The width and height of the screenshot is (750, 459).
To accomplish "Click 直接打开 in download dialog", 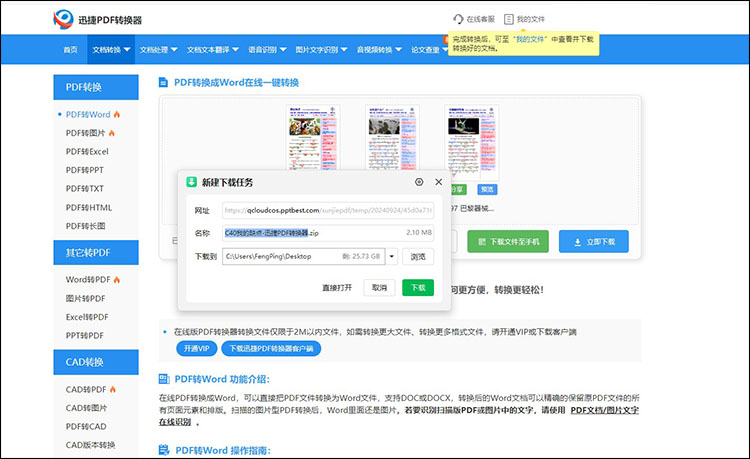I will [337, 287].
